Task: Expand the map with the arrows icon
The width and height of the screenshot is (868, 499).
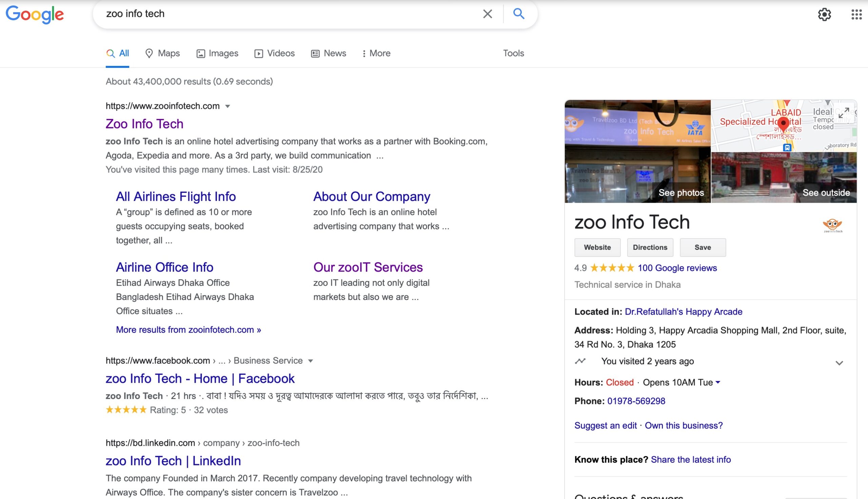Action: [843, 113]
